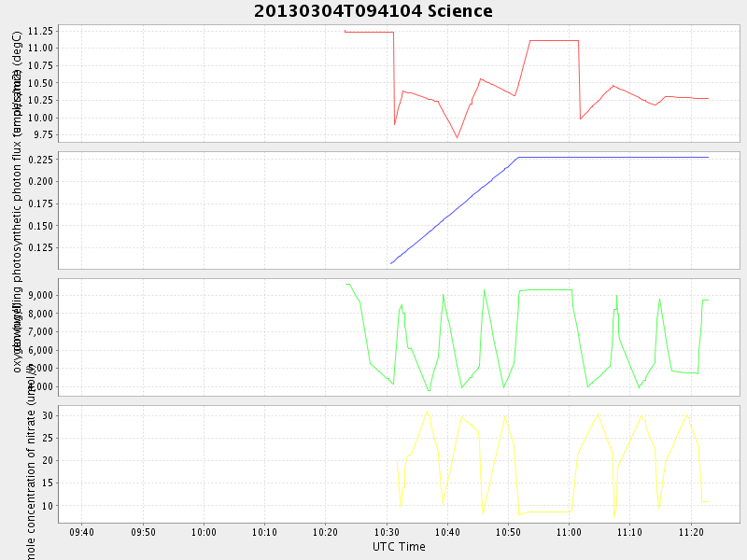Click the 10.00 degC tick label

coord(40,119)
